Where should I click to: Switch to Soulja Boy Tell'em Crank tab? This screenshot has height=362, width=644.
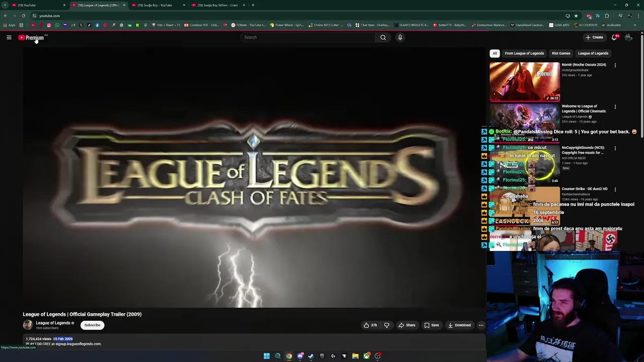click(x=217, y=5)
